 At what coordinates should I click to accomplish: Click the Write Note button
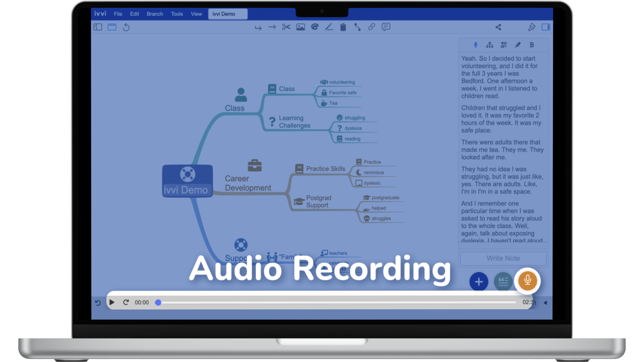coord(503,258)
